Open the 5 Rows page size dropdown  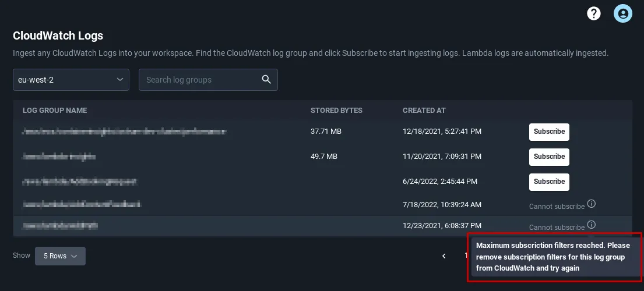[60, 255]
